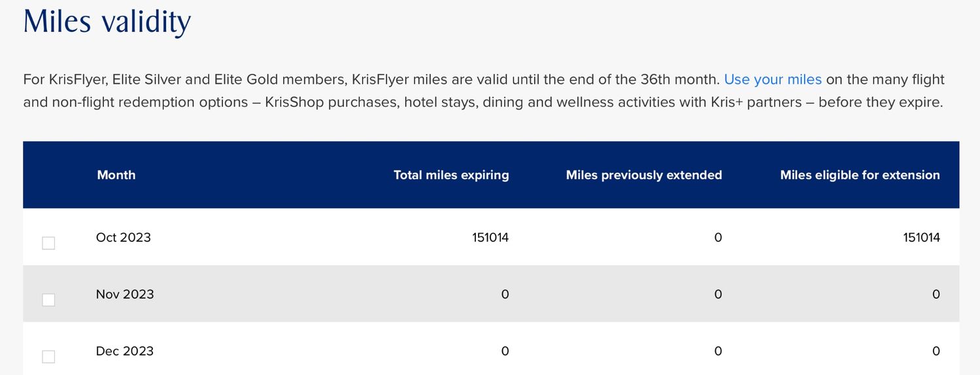980x375 pixels.
Task: Click the Oct 2023 month label
Action: tap(124, 237)
